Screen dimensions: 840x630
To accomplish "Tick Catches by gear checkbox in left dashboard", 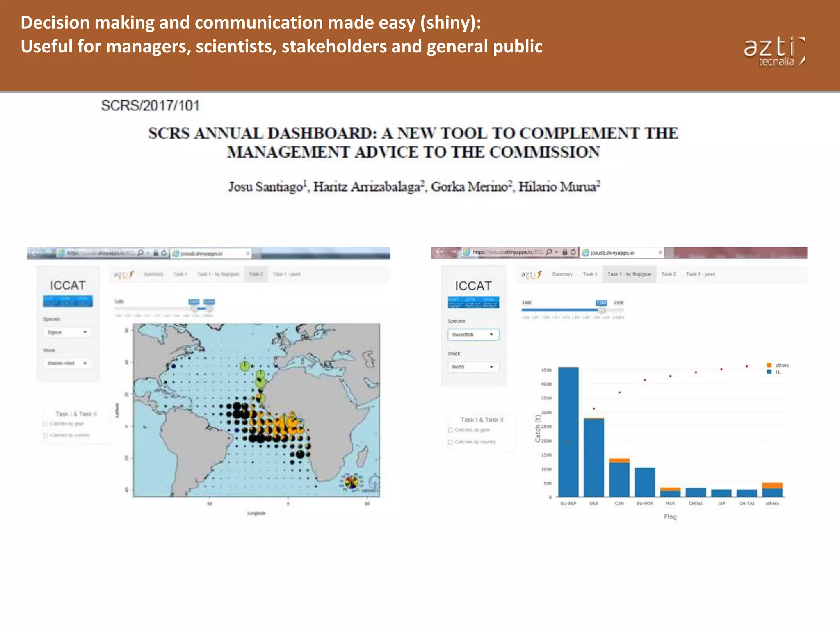I will [x=46, y=424].
